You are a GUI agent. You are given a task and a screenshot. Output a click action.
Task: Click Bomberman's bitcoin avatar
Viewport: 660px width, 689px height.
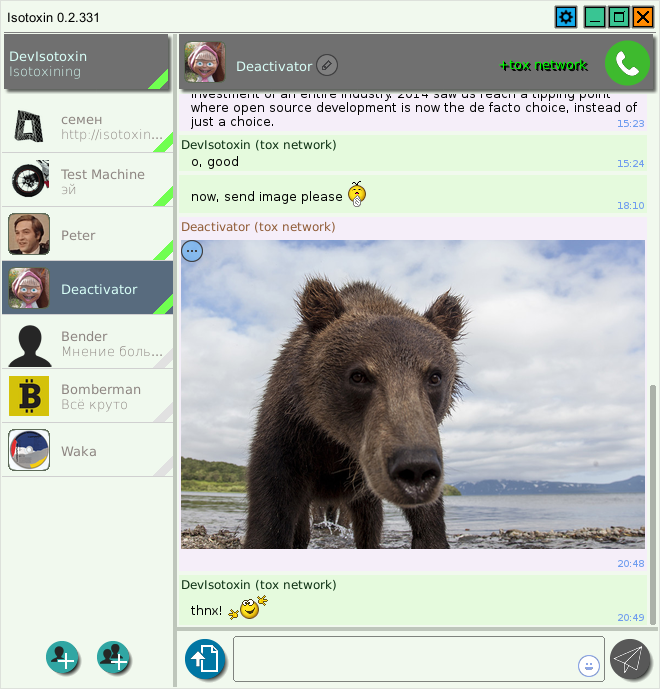pos(29,396)
